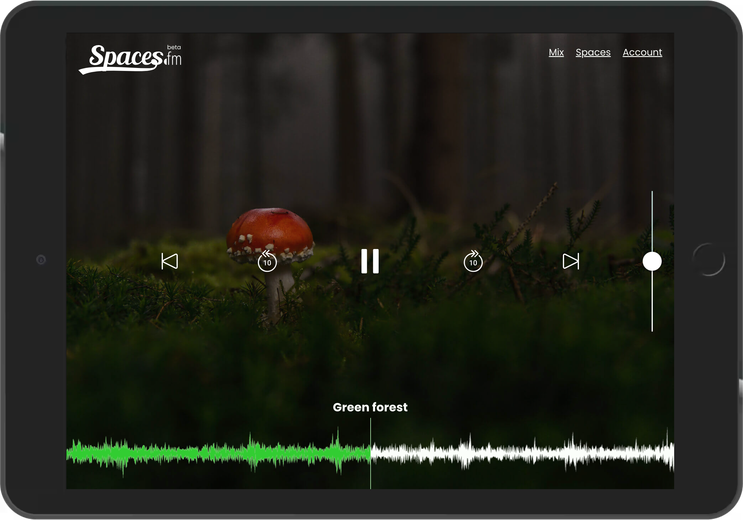Rewind 10 seconds
Screen dimensions: 743x520
267,261
